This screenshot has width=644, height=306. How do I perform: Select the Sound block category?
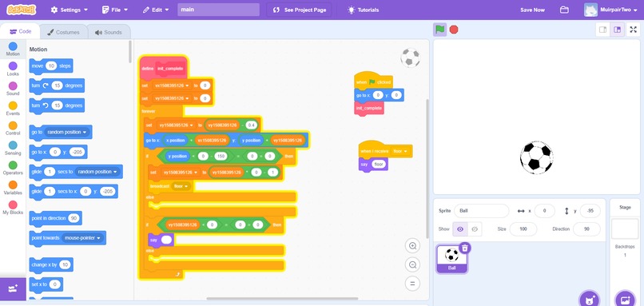[13, 89]
